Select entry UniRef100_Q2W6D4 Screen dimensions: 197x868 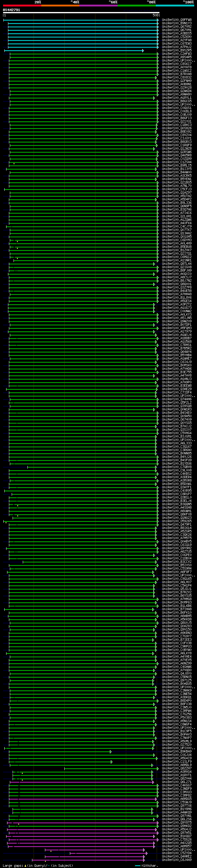click(x=177, y=91)
